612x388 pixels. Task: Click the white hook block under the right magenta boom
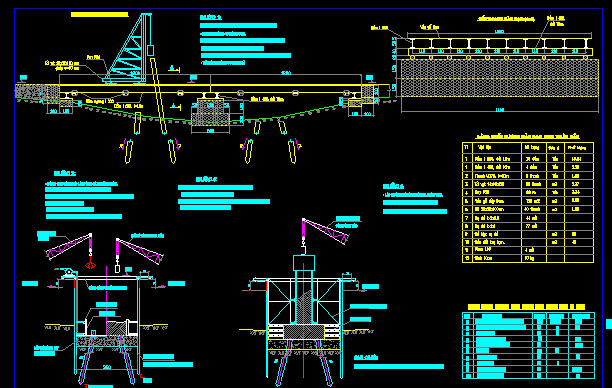[x=117, y=269]
